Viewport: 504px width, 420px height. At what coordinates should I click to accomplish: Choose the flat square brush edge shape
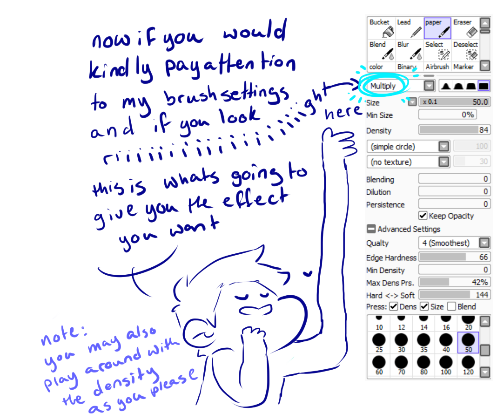[484, 86]
